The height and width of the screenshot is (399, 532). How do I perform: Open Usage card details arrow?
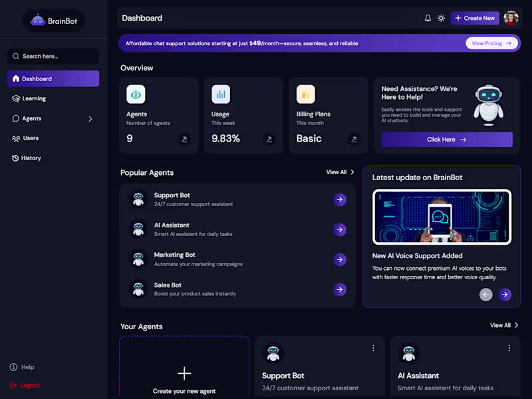click(269, 139)
